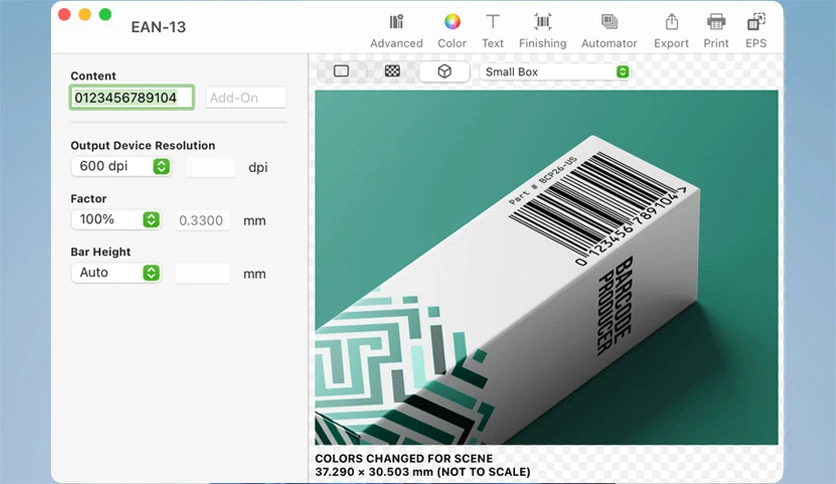Open the Color wheel settings

tap(452, 31)
